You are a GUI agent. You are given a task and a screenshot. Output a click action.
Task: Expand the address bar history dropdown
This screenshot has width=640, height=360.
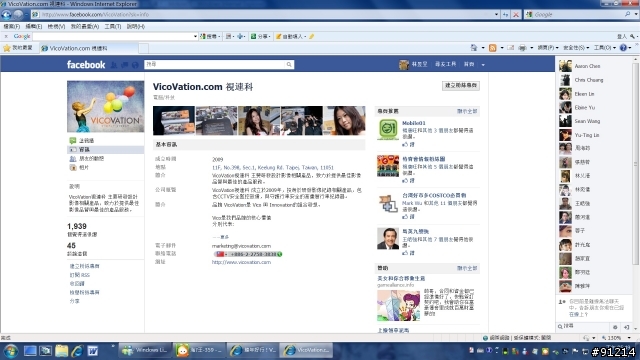[x=496, y=14]
